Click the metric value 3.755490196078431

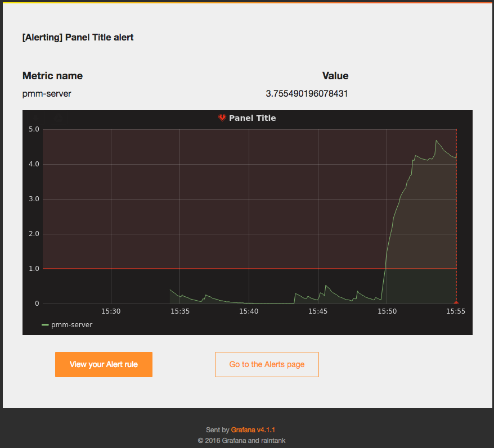(307, 93)
